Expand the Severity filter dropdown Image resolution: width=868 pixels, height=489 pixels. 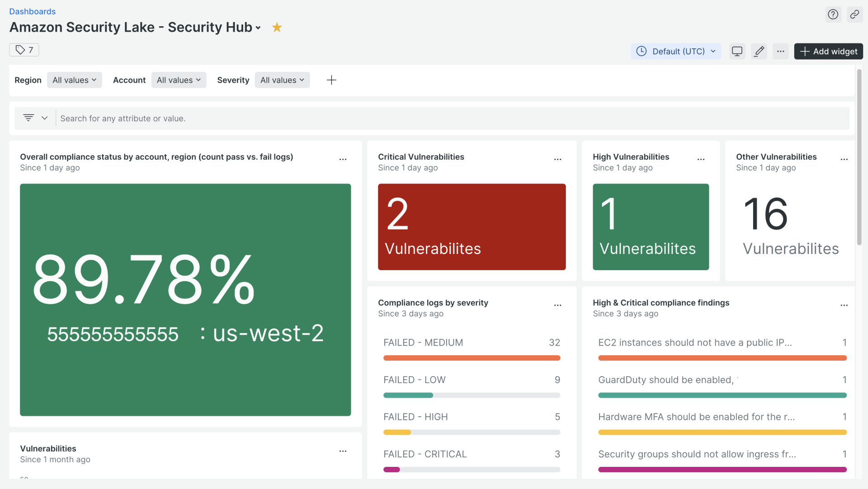pos(281,80)
